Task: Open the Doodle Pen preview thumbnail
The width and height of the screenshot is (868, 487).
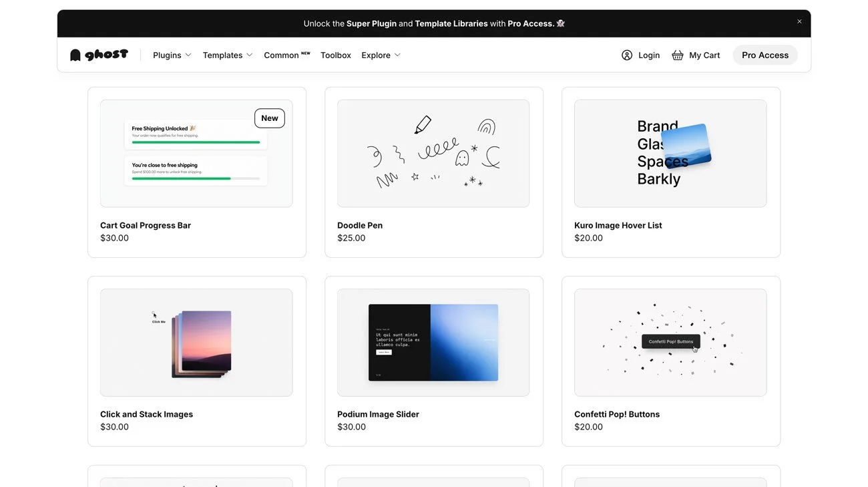Action: (433, 154)
